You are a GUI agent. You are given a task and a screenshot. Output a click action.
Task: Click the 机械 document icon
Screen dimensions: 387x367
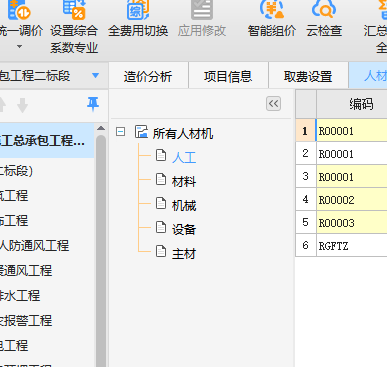tap(161, 203)
